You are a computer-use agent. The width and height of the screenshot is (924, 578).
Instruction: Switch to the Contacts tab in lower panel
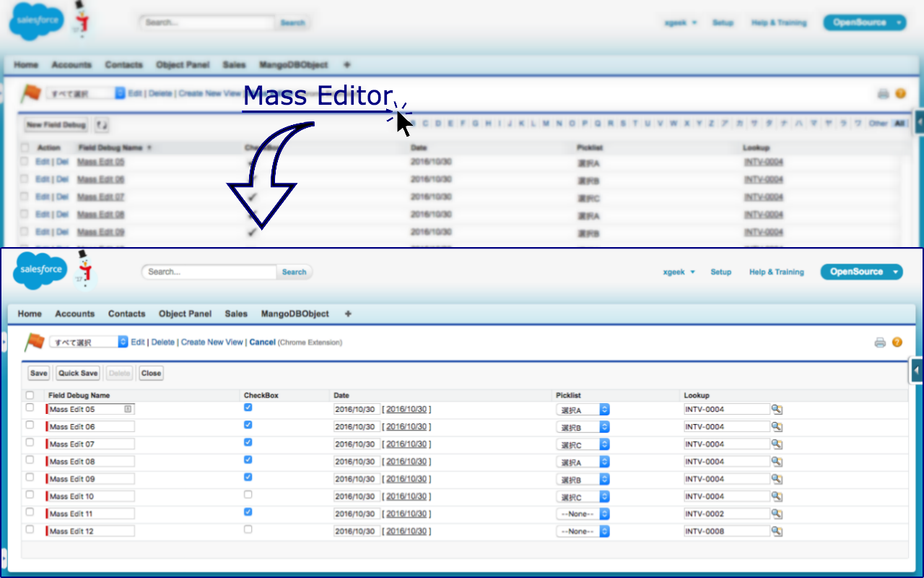coord(127,314)
